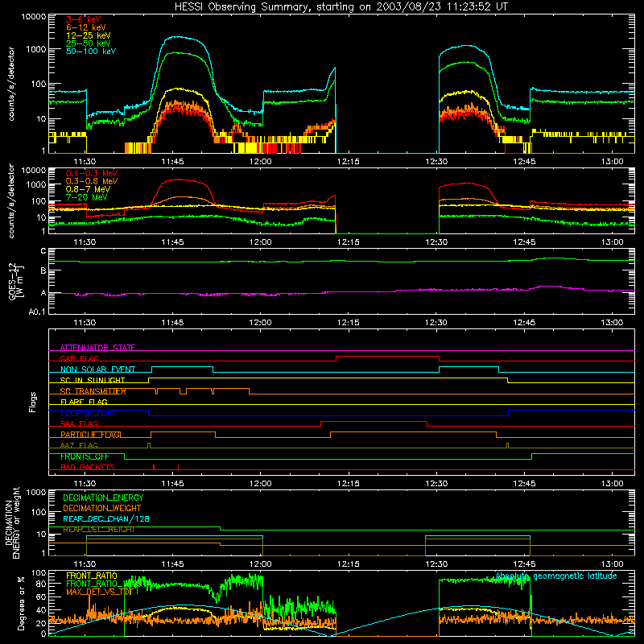The image size is (644, 644).
Task: Select the red 3-6 keV legend label
Action: pos(84,19)
